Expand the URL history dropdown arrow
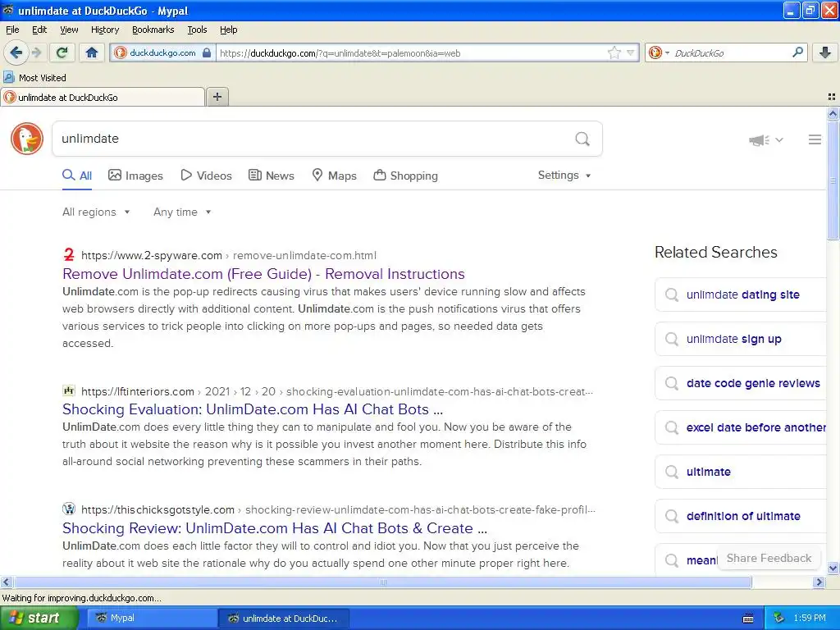Image resolution: width=840 pixels, height=630 pixels. tap(631, 52)
